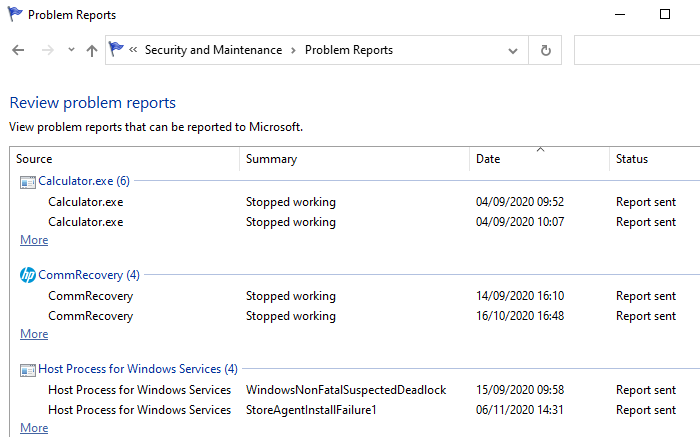Click the search input field
700x437 pixels.
coord(636,50)
